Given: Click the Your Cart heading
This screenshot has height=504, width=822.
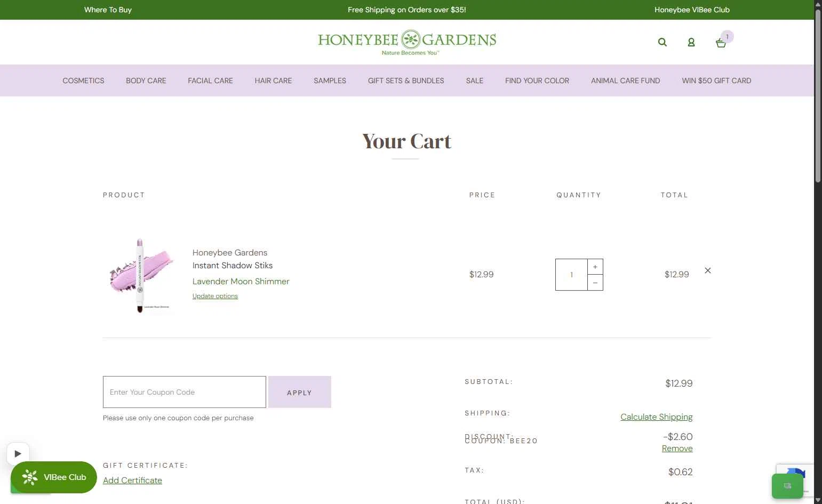Looking at the screenshot, I should point(406,141).
